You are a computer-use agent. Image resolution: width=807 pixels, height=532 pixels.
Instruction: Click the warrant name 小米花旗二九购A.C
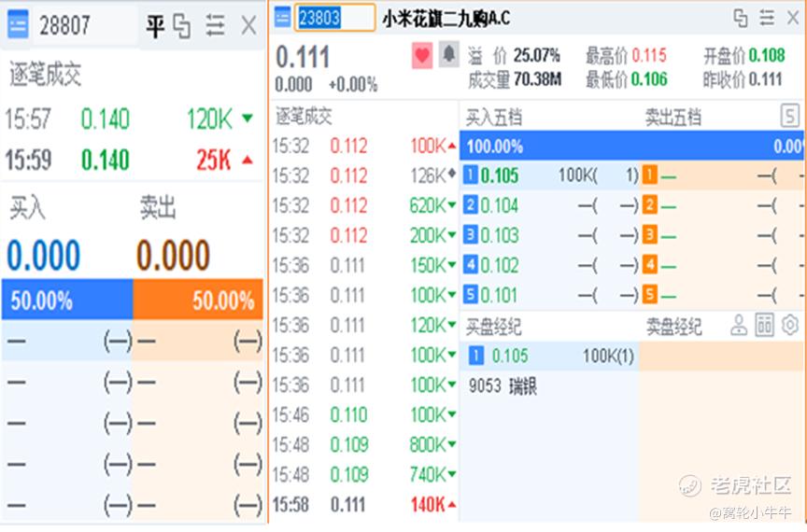click(x=446, y=19)
